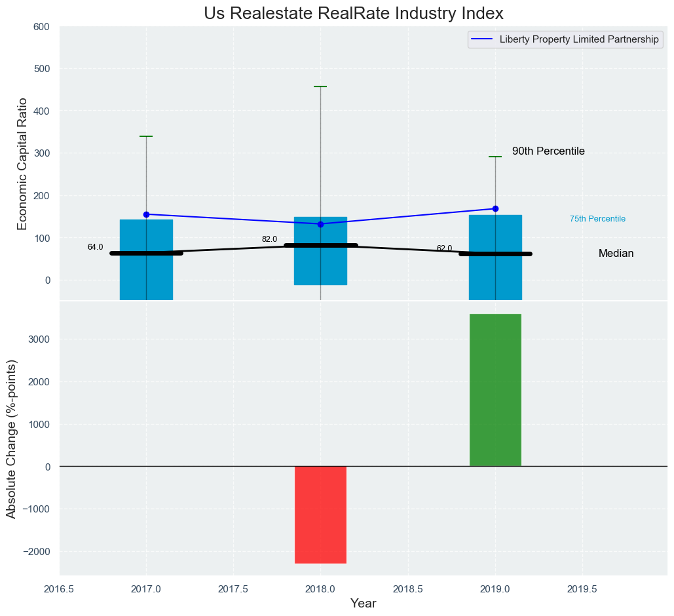Click the 2017.5 tick label on x-axis

[x=233, y=589]
